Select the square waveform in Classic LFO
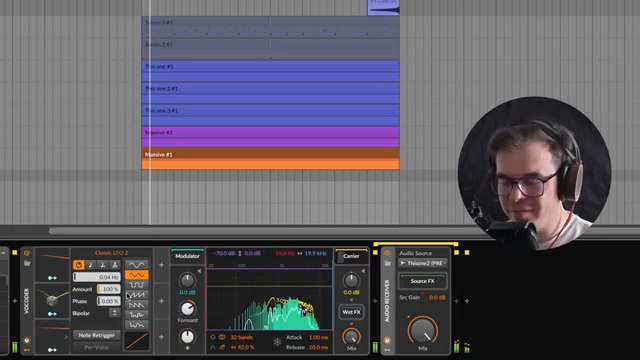 136,285
